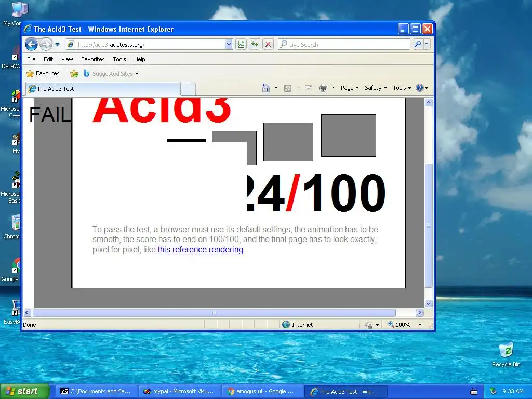Open the Favorites star button
This screenshot has height=399, width=532.
pyautogui.click(x=43, y=73)
